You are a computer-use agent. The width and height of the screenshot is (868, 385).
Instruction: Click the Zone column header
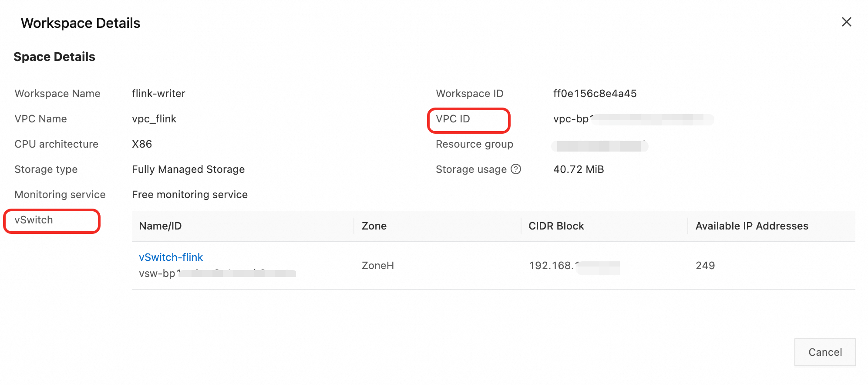(374, 226)
